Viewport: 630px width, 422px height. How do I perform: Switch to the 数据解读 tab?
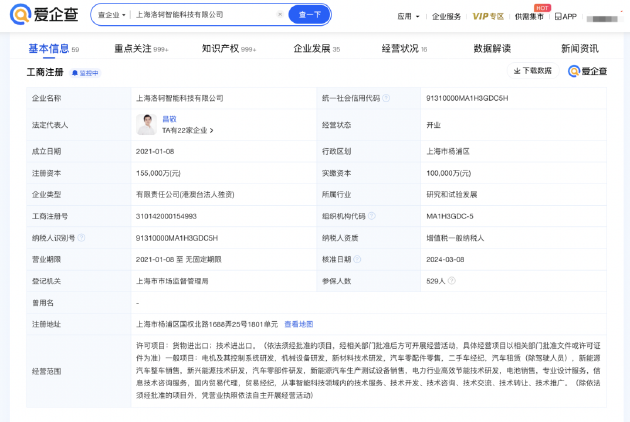coord(492,49)
